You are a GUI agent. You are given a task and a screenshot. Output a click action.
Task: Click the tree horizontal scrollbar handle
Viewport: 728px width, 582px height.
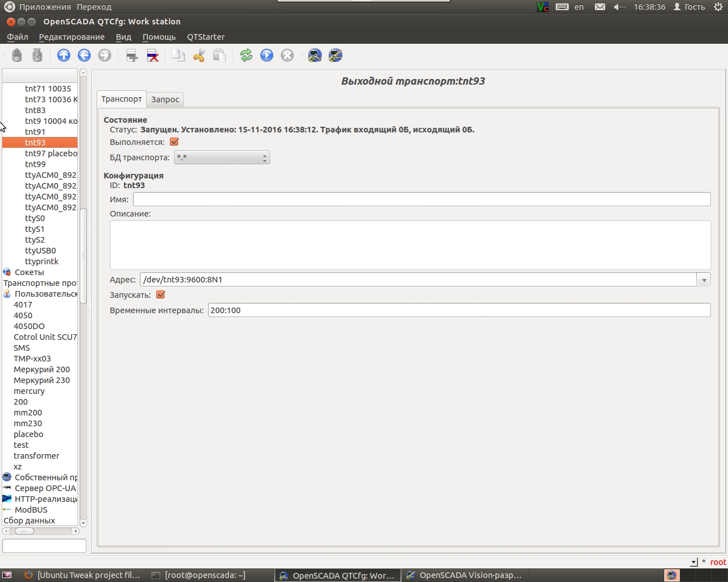pos(24,531)
